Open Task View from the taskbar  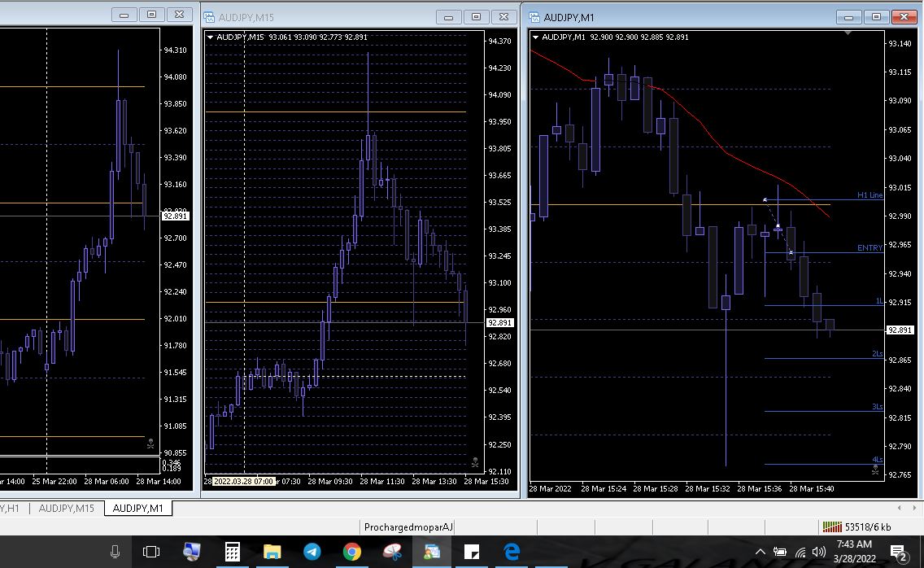tap(151, 552)
